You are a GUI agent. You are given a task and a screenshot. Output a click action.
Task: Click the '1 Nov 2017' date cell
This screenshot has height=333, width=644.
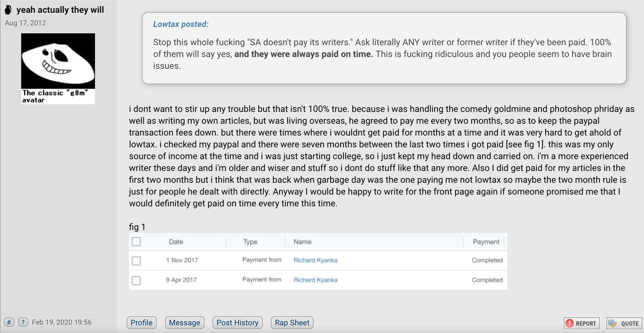(182, 260)
